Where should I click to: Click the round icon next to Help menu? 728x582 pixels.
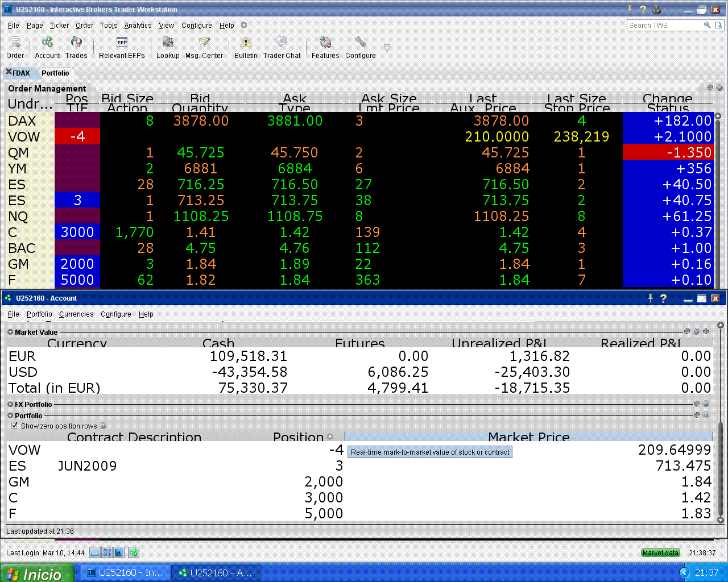tap(244, 25)
